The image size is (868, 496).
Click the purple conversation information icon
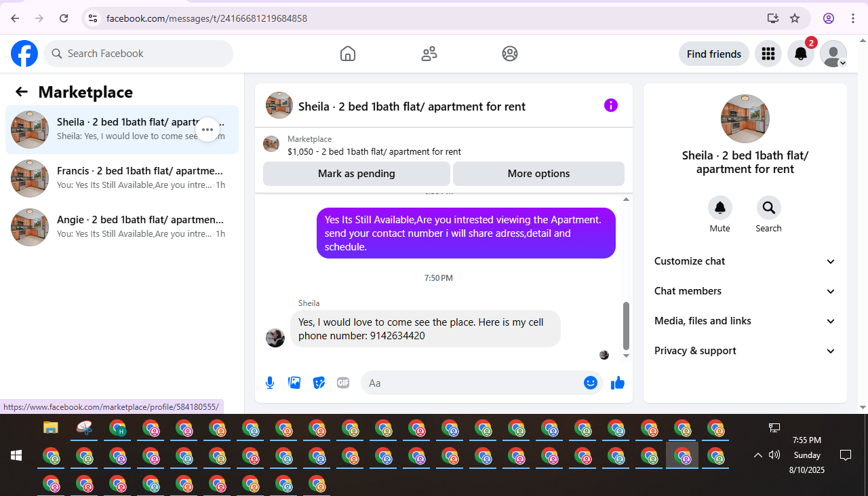tap(611, 105)
